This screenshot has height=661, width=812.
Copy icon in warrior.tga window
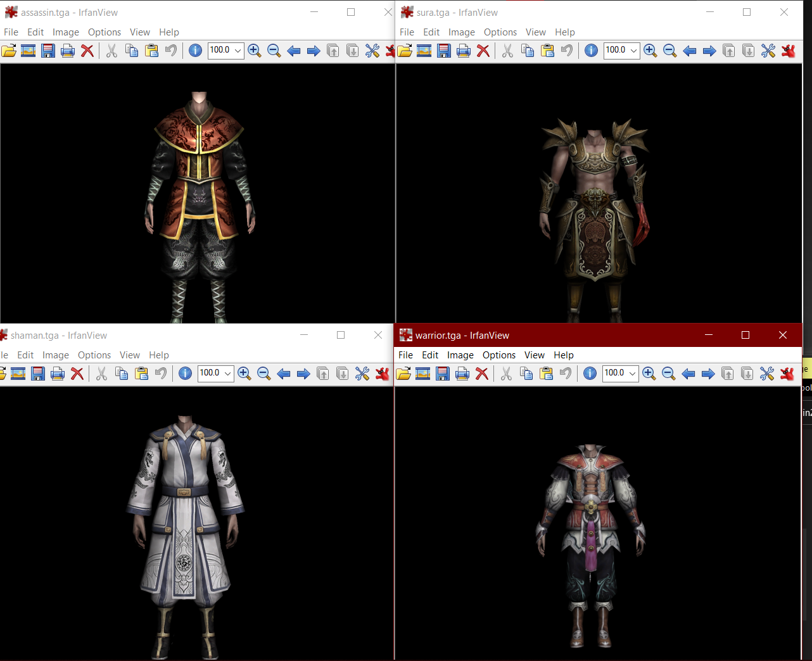pos(526,374)
